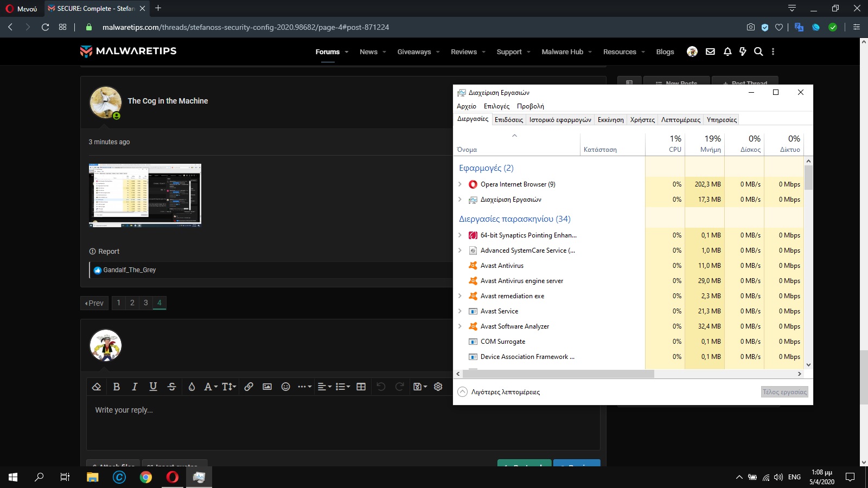Click the redo icon in reply editor

[x=399, y=387]
